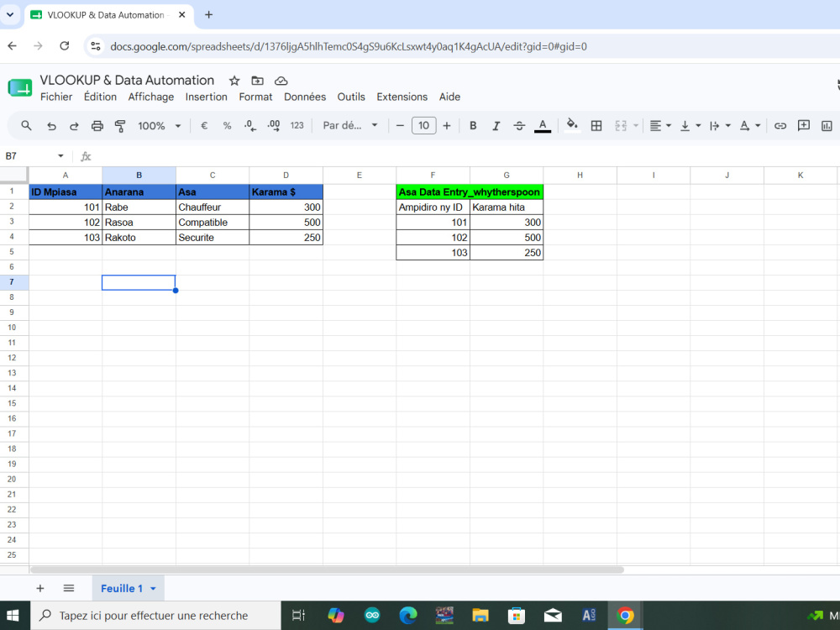Open the Fichier menu
This screenshot has height=630, width=840.
click(x=56, y=97)
